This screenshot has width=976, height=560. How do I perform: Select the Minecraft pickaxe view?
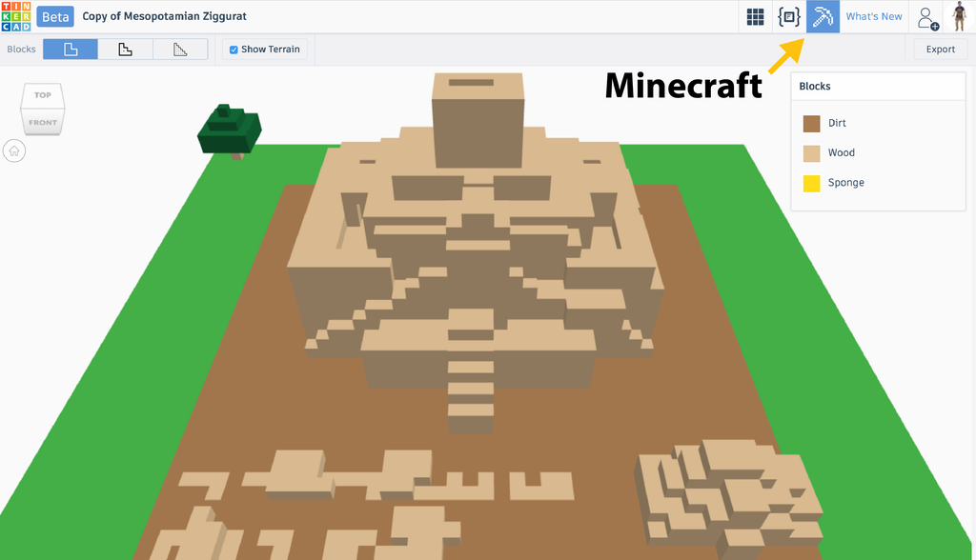tap(823, 17)
